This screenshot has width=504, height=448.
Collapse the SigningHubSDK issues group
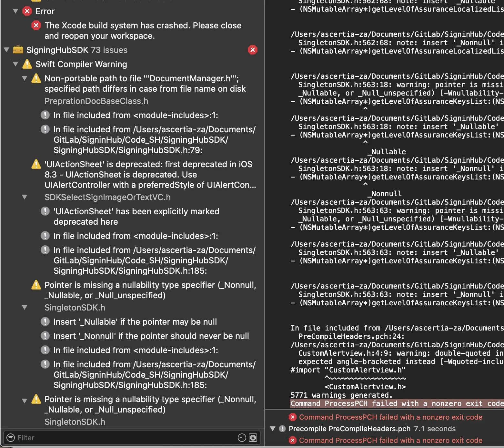point(6,50)
